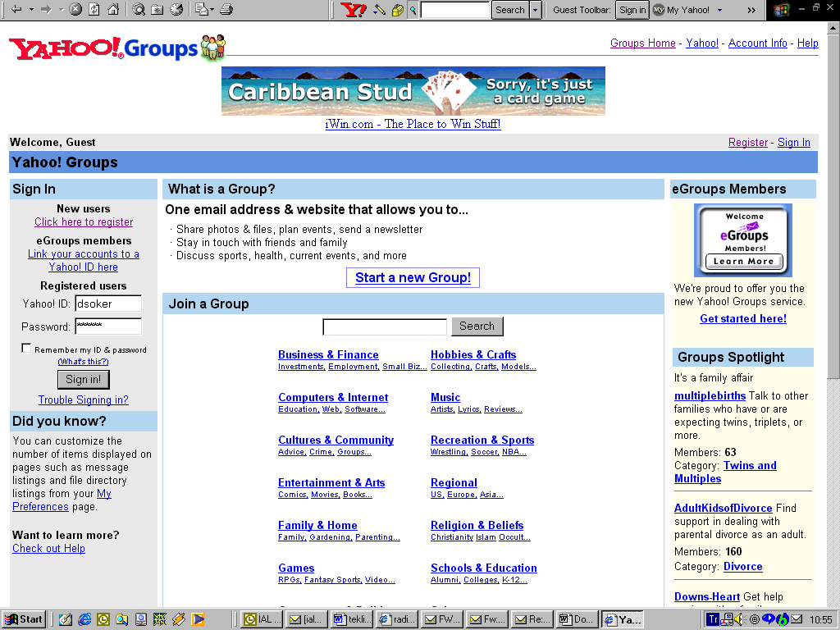Switch to the 'radi...' taskbar window
The width and height of the screenshot is (840, 630).
[x=397, y=619]
